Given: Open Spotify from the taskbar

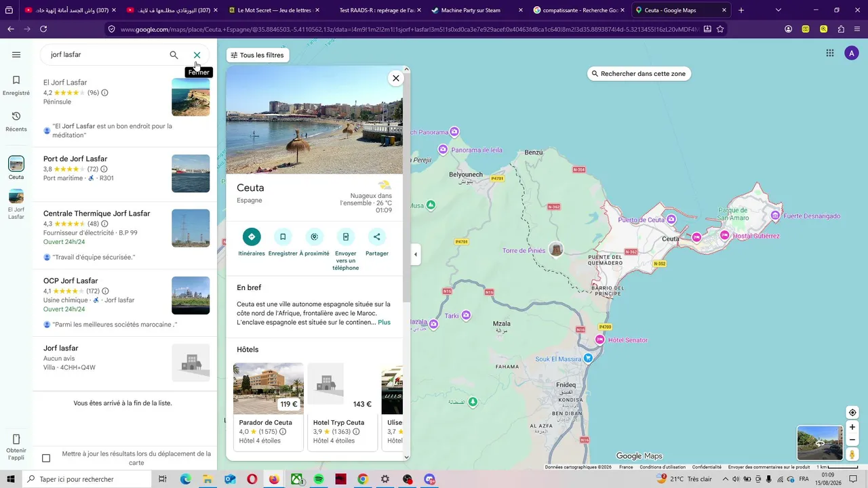Looking at the screenshot, I should click(x=319, y=479).
